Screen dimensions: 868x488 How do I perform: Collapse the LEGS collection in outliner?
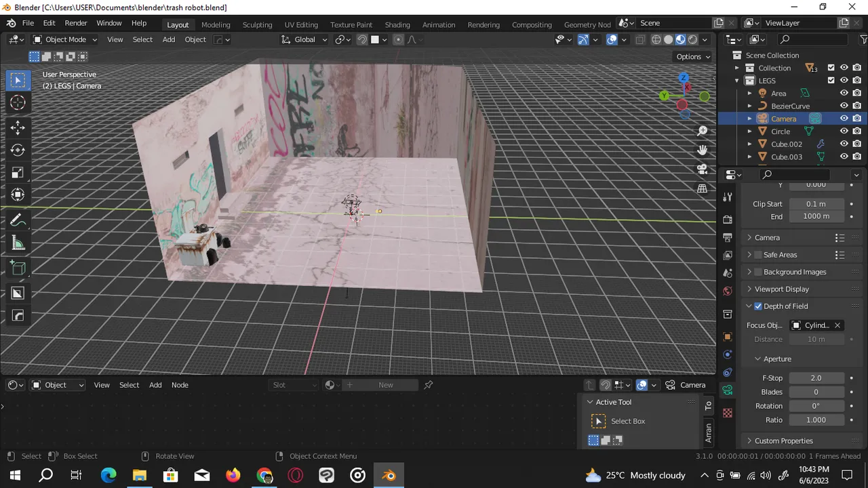737,81
